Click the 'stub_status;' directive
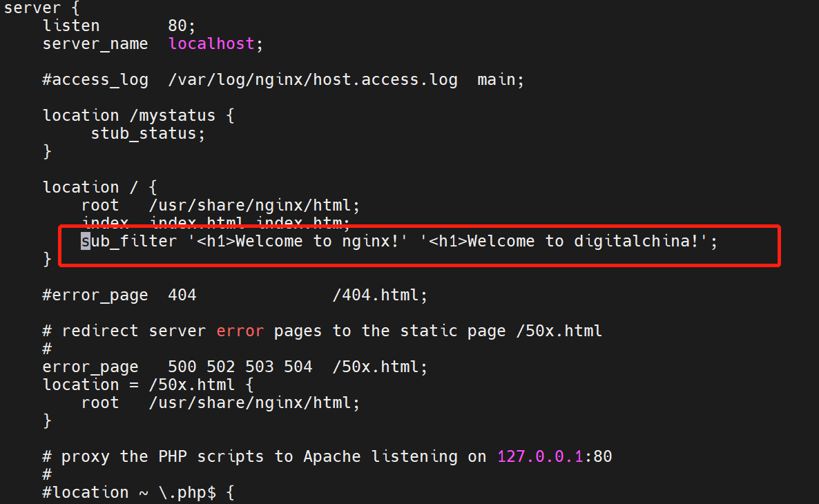Screen dimensions: 819x504 148,134
